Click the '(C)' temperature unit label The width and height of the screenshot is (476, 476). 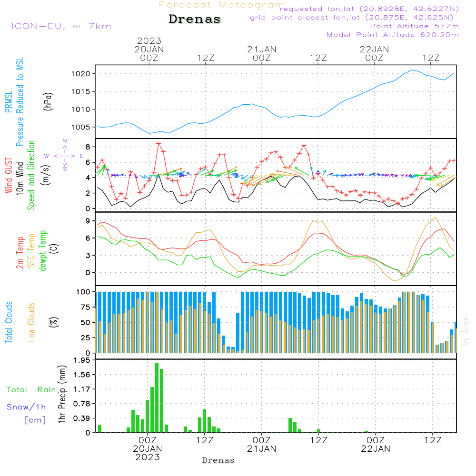(x=54, y=248)
